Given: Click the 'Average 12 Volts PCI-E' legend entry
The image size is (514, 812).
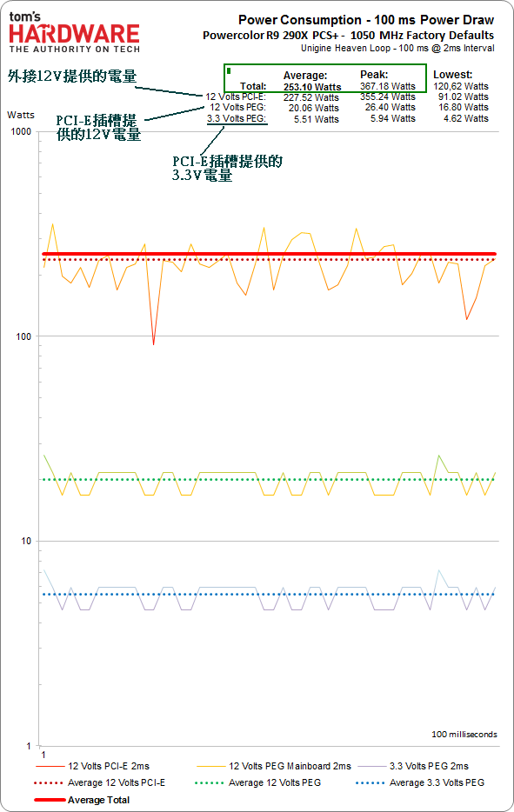Looking at the screenshot, I should (x=100, y=782).
